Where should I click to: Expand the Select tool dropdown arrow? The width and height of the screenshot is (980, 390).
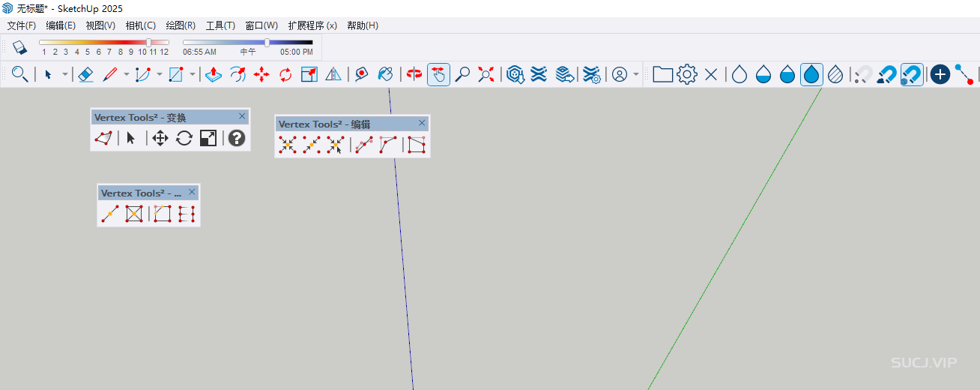[x=64, y=74]
